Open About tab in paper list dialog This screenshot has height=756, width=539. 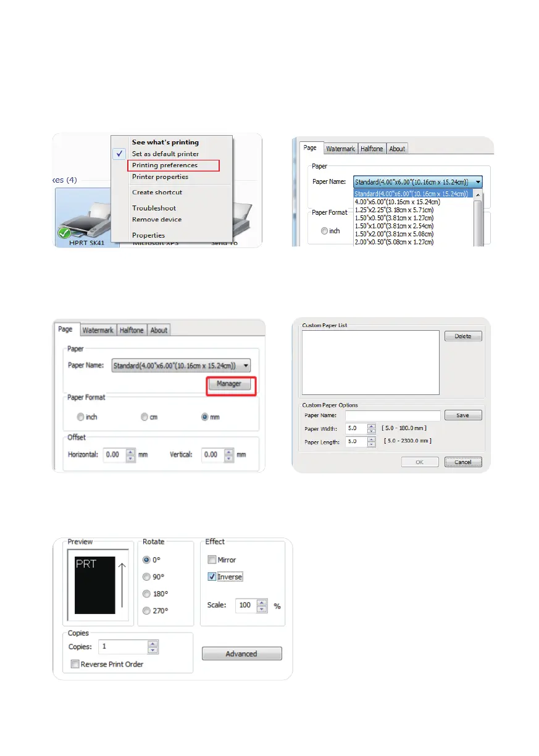tap(397, 149)
